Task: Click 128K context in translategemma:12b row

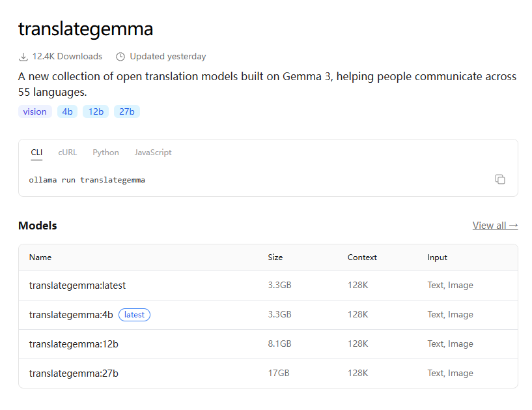Action: coord(357,344)
